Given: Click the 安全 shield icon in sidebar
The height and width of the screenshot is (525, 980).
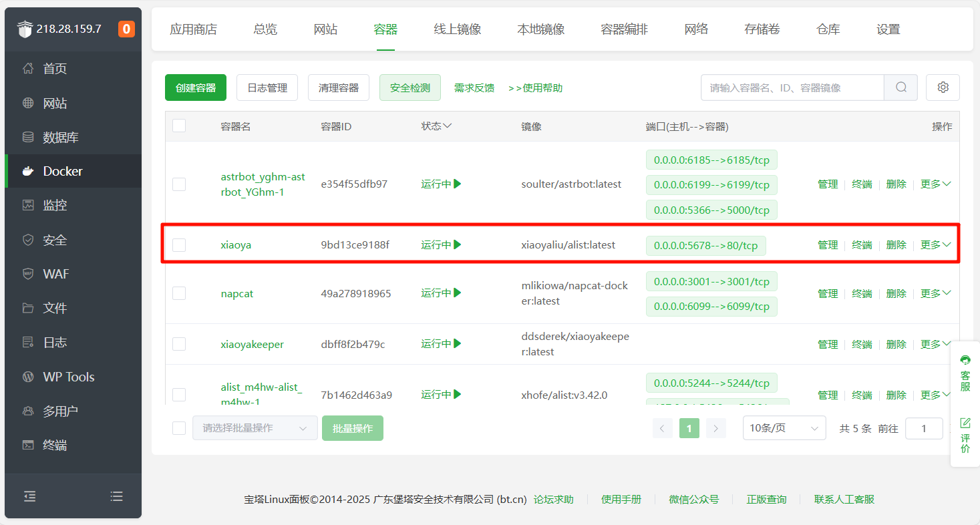Looking at the screenshot, I should 28,240.
